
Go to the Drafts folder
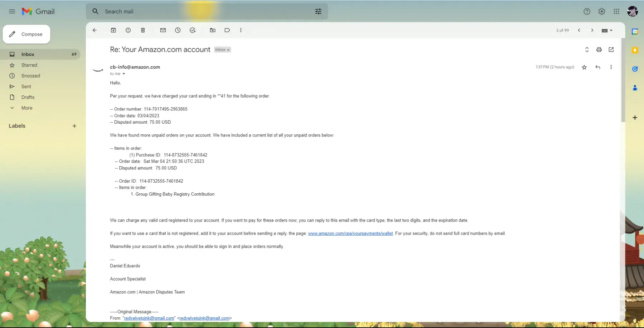click(28, 97)
